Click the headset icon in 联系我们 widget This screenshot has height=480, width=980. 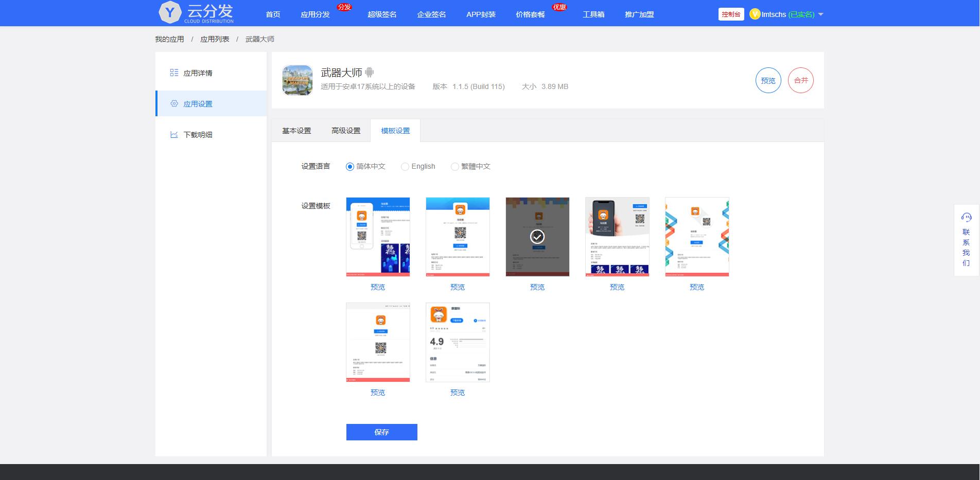(x=966, y=217)
